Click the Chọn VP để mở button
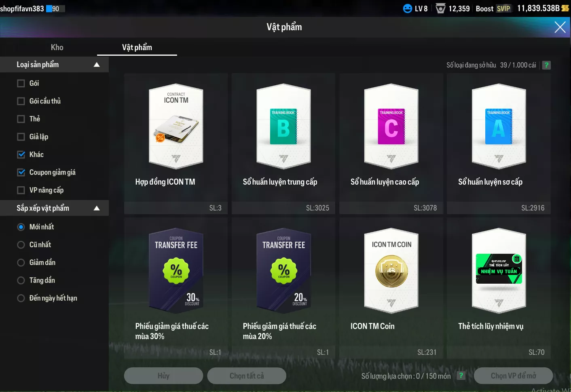 (x=513, y=376)
